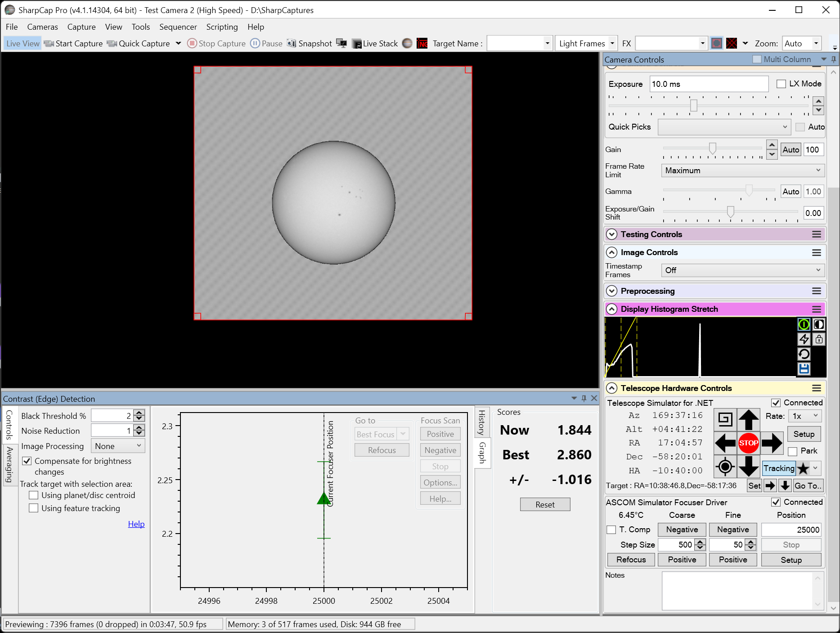
Task: Expand the Testing Controls section
Action: (612, 234)
